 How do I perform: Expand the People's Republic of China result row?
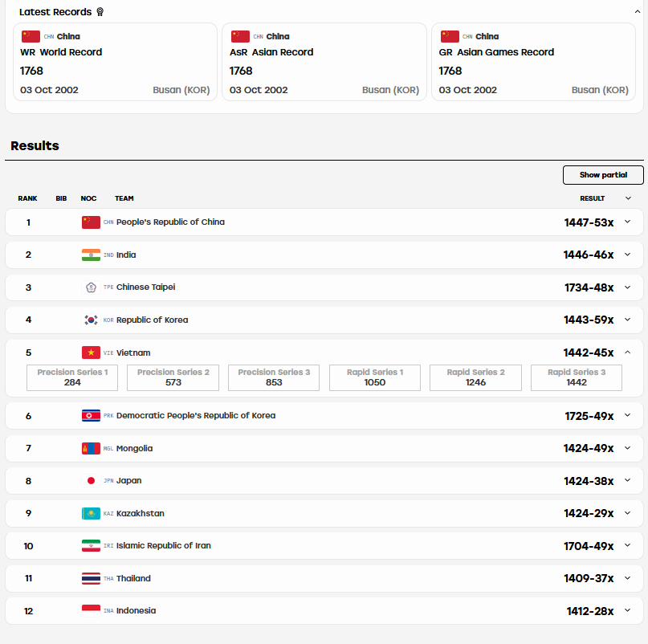627,222
